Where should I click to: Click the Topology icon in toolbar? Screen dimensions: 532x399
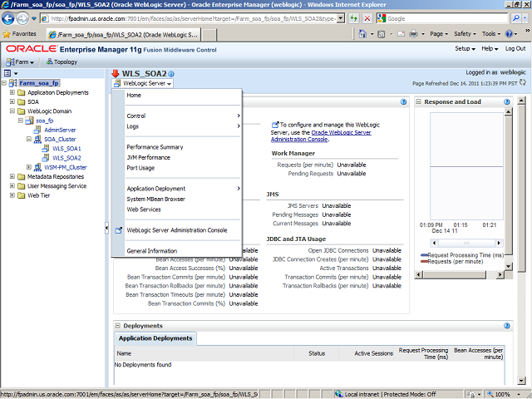click(61, 62)
